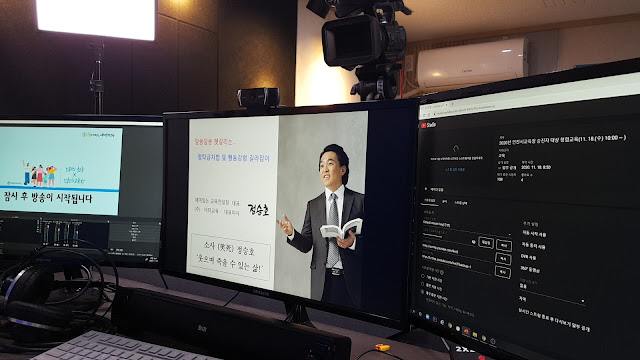
Task: Click the 자동 시작 사용 setting label
Action: pyautogui.click(x=534, y=234)
